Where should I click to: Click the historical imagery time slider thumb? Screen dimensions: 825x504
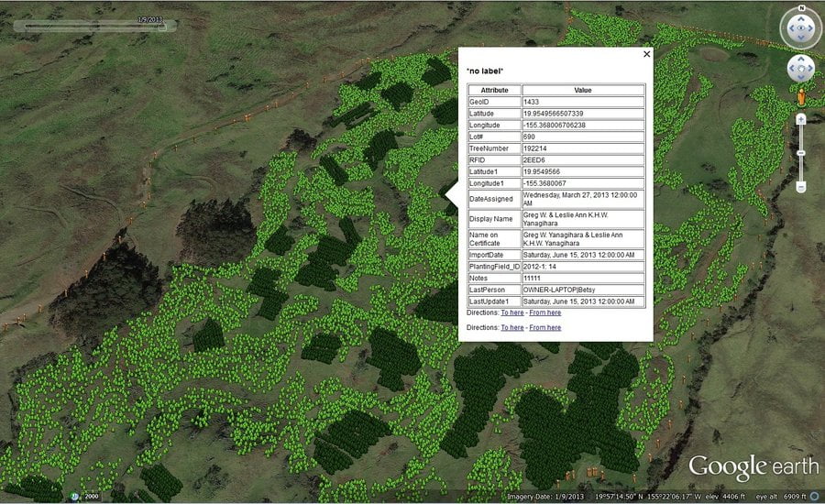pos(161,27)
